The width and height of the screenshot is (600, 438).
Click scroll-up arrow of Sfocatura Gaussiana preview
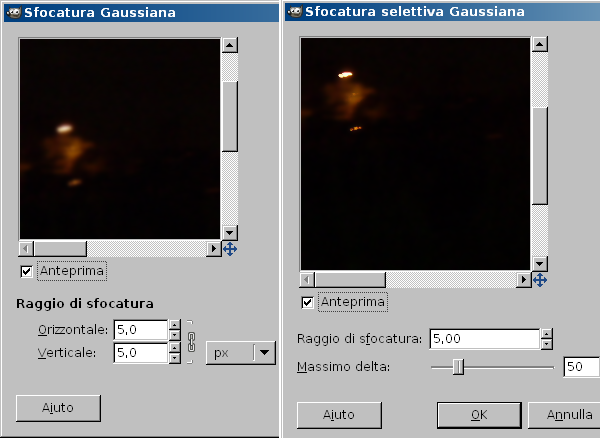pos(229,46)
